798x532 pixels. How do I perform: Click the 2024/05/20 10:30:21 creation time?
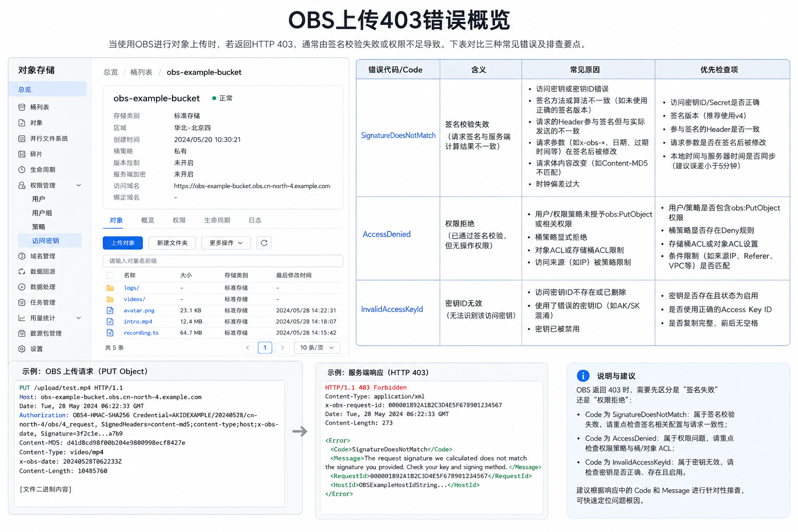pyautogui.click(x=207, y=140)
